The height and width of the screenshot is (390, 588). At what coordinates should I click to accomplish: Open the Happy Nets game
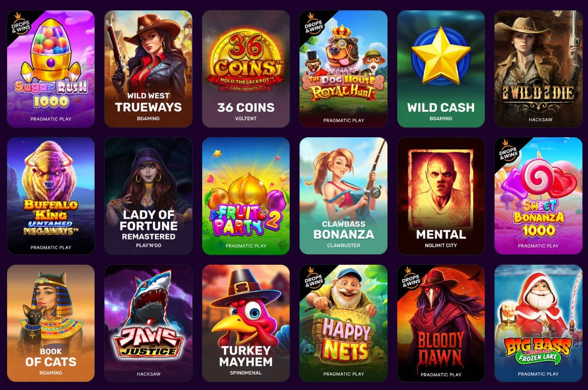343,323
